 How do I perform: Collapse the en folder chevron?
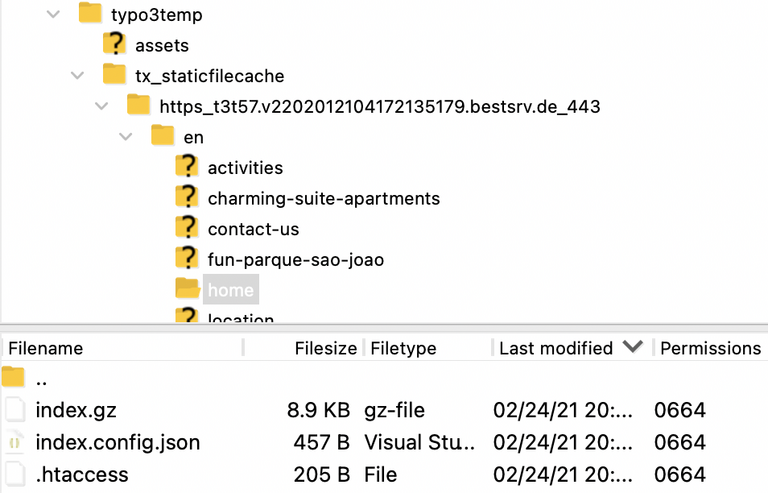[x=126, y=136]
